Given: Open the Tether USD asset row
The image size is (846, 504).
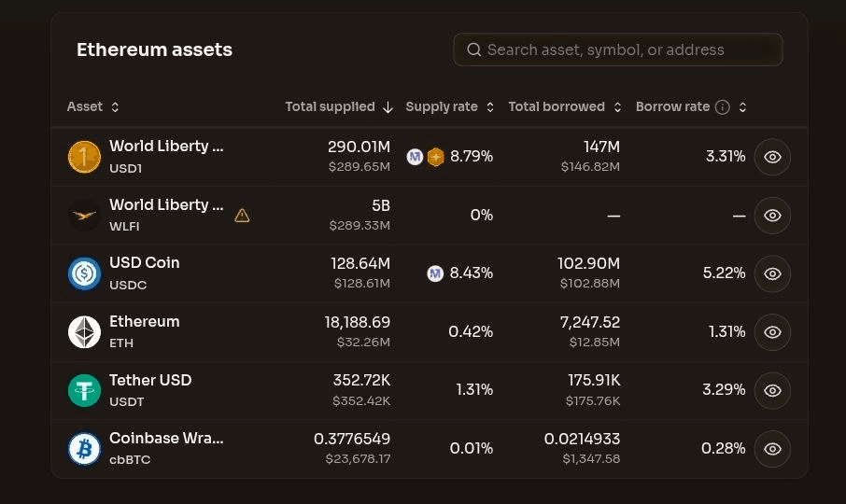Looking at the screenshot, I should pos(430,390).
